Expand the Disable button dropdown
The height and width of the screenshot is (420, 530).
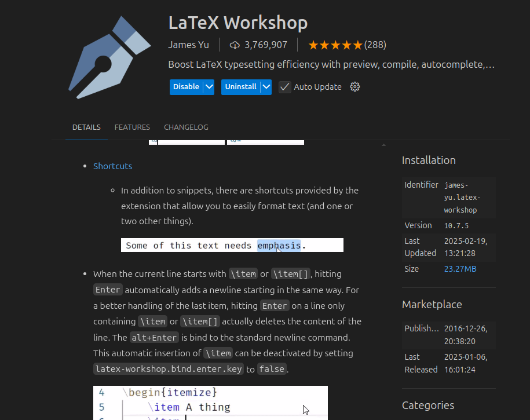(208, 86)
